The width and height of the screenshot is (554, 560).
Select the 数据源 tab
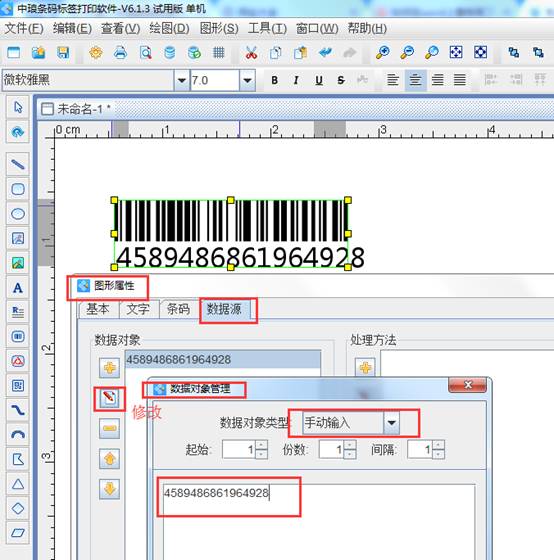[x=225, y=309]
